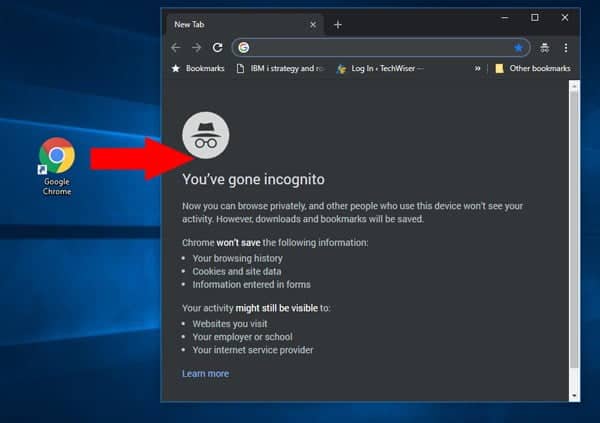The image size is (600, 423).
Task: Close the New Tab tab
Action: 313,25
